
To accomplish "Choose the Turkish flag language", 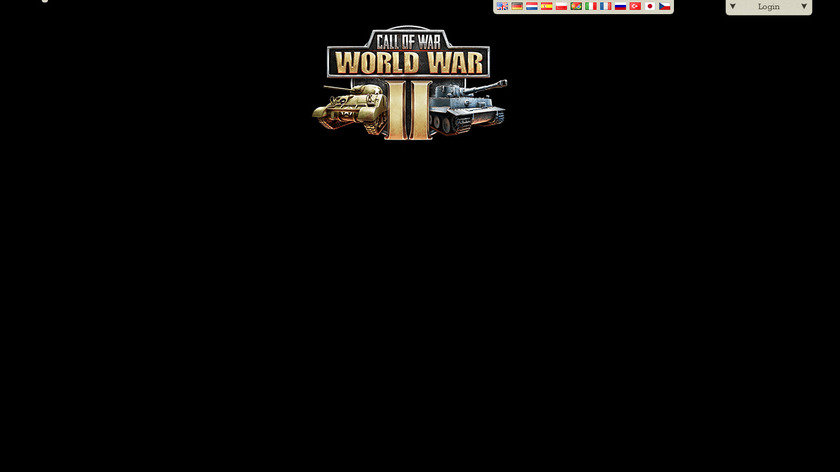I will (x=635, y=6).
